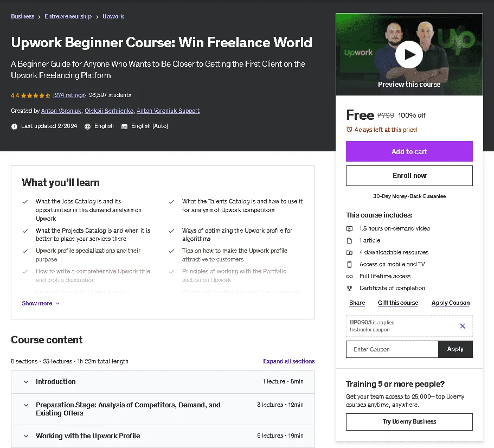Click the Apply coupon button
The width and height of the screenshot is (494, 448).
pyautogui.click(x=455, y=349)
